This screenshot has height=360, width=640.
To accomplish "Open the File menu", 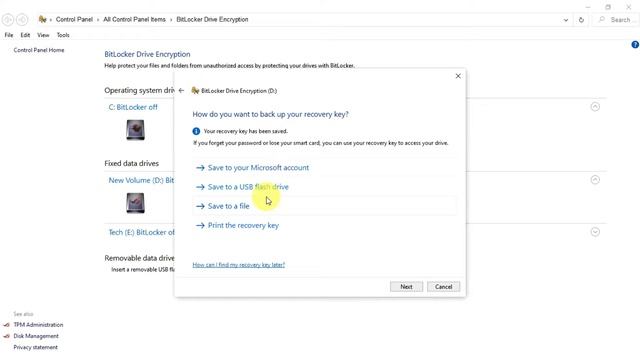I will (x=9, y=35).
